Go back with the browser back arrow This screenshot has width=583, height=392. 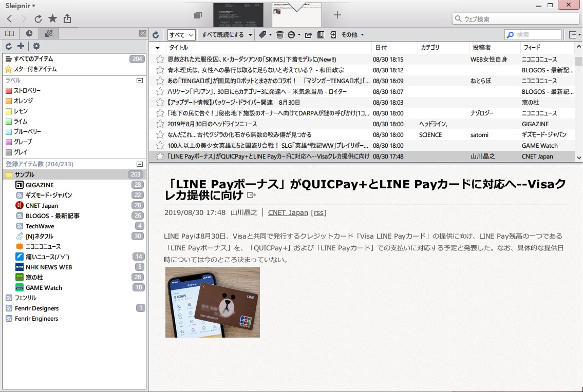click(x=10, y=18)
